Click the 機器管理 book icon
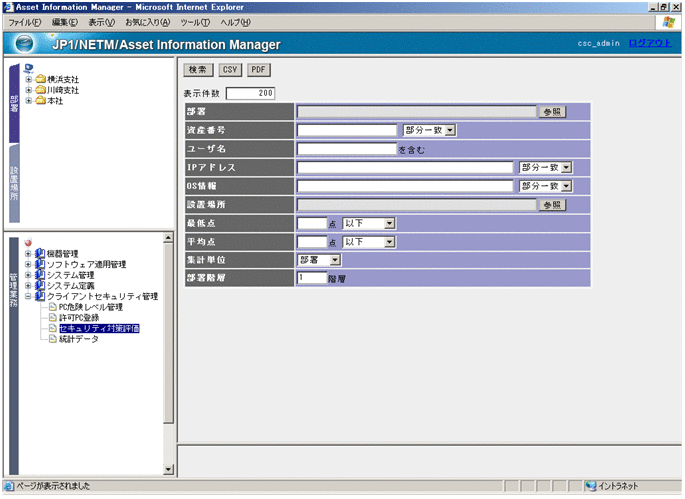Image resolution: width=685 pixels, height=499 pixels. coord(40,253)
